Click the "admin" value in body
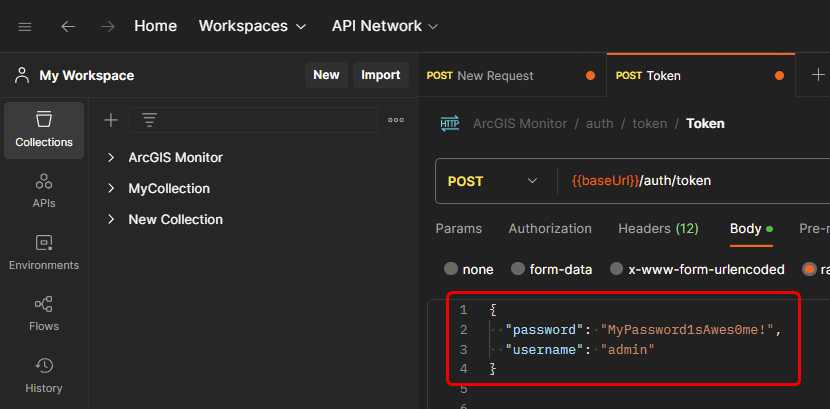The width and height of the screenshot is (830, 409). coord(628,350)
